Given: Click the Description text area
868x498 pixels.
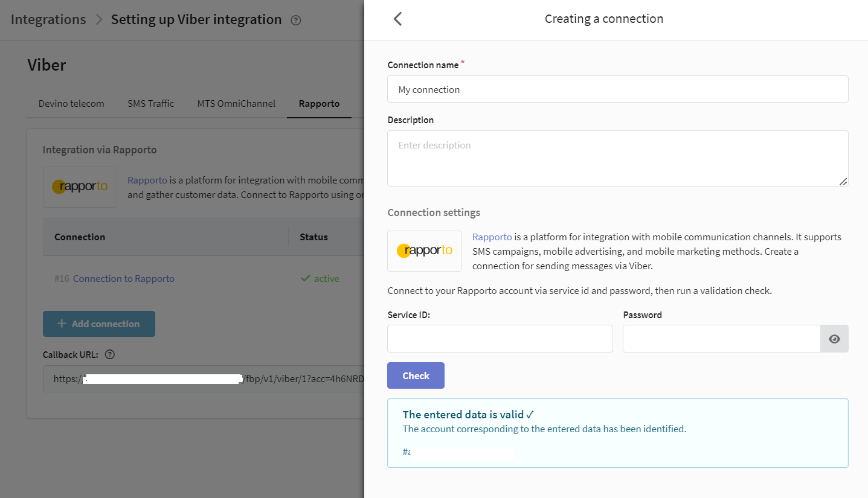Looking at the screenshot, I should tap(617, 158).
